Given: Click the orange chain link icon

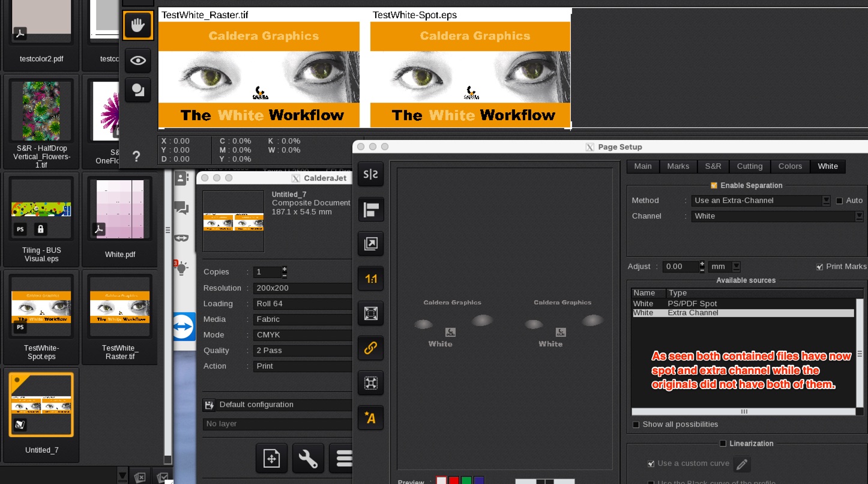Looking at the screenshot, I should (370, 348).
